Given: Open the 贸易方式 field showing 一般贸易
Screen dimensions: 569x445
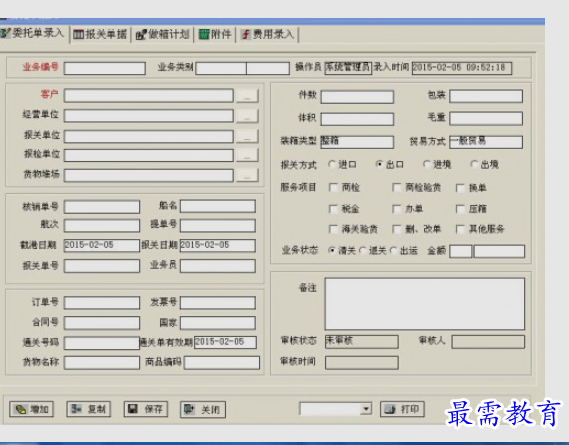Looking at the screenshot, I should (486, 142).
